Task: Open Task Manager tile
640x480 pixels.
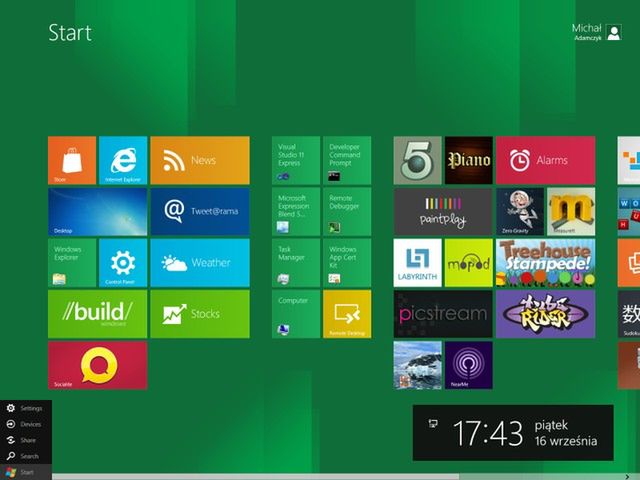Action: click(x=296, y=263)
